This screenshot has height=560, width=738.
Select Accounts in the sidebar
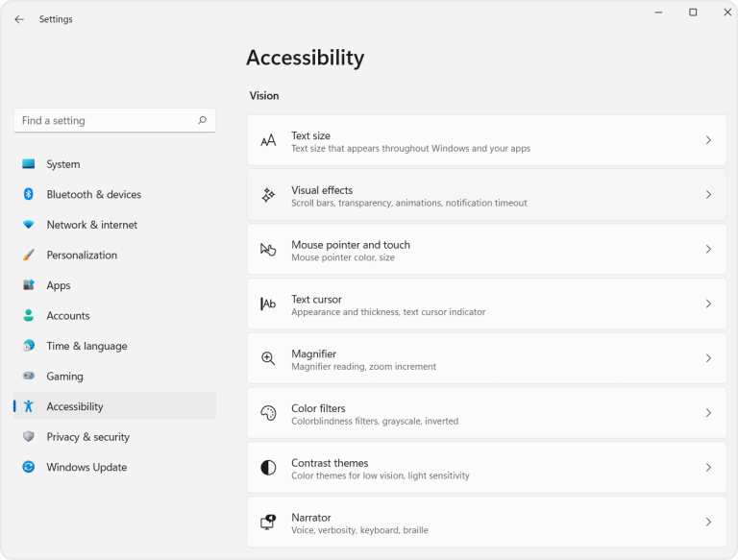click(x=115, y=315)
